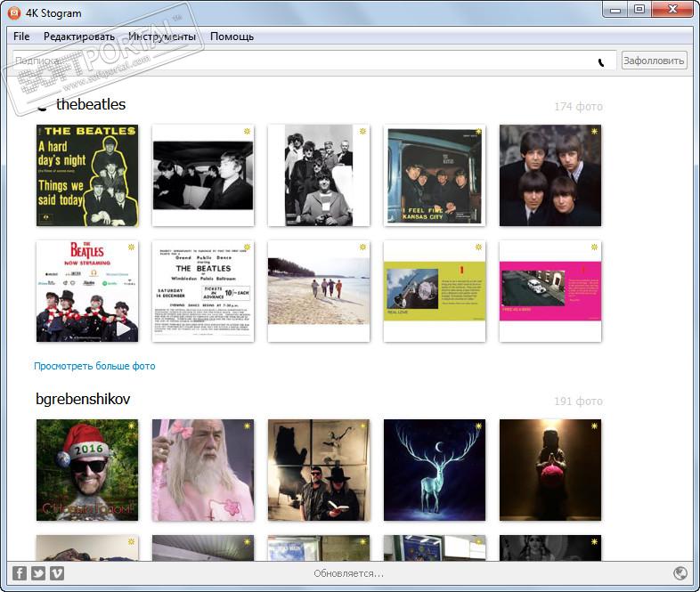700x592 pixels.
Task: Open the yellow Real Love card thumbnail
Action: tap(435, 291)
